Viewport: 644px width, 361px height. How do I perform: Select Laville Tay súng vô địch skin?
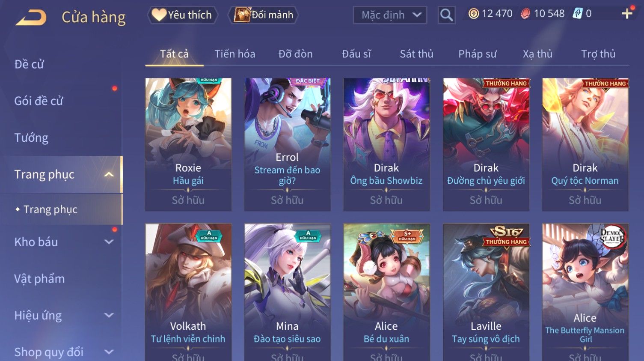(x=486, y=292)
